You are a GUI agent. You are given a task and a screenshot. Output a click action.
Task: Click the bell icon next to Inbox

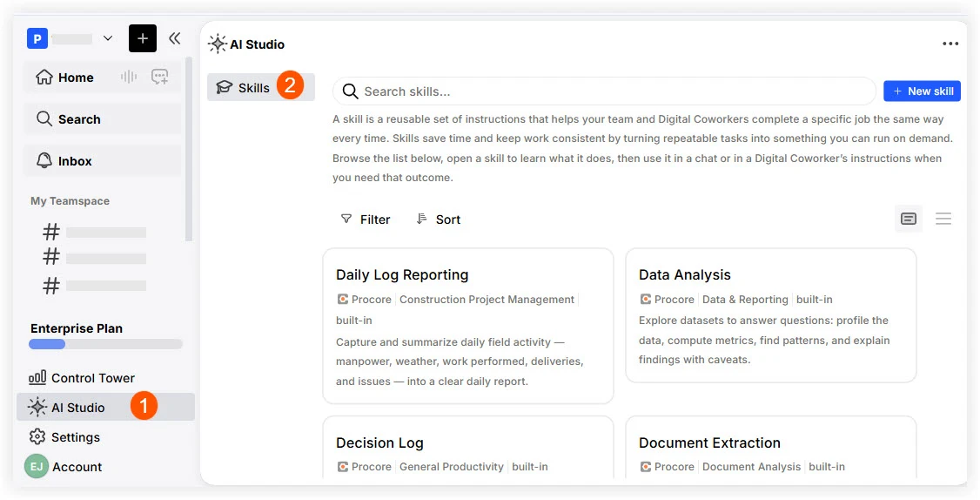point(44,161)
